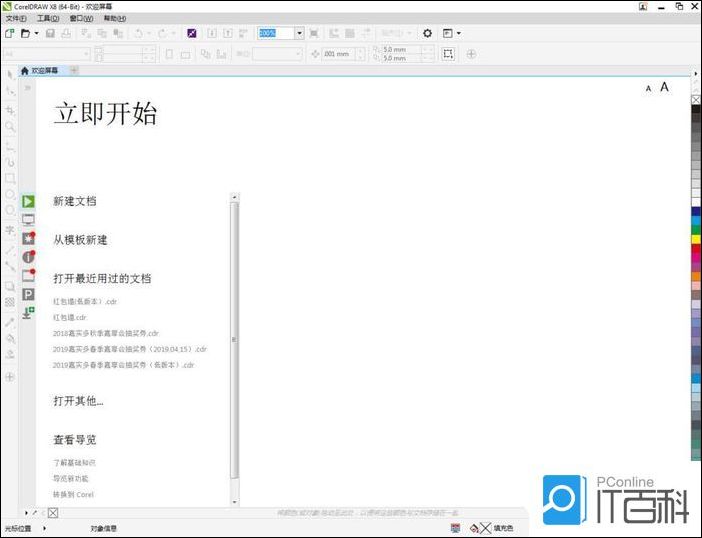The width and height of the screenshot is (702, 538).
Task: Open the 文件(F) menu
Action: (16, 18)
